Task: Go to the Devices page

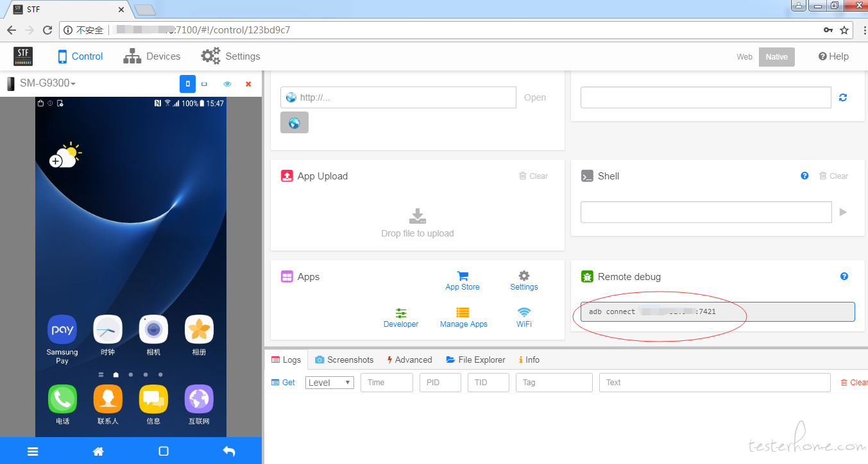Action: 152,56
